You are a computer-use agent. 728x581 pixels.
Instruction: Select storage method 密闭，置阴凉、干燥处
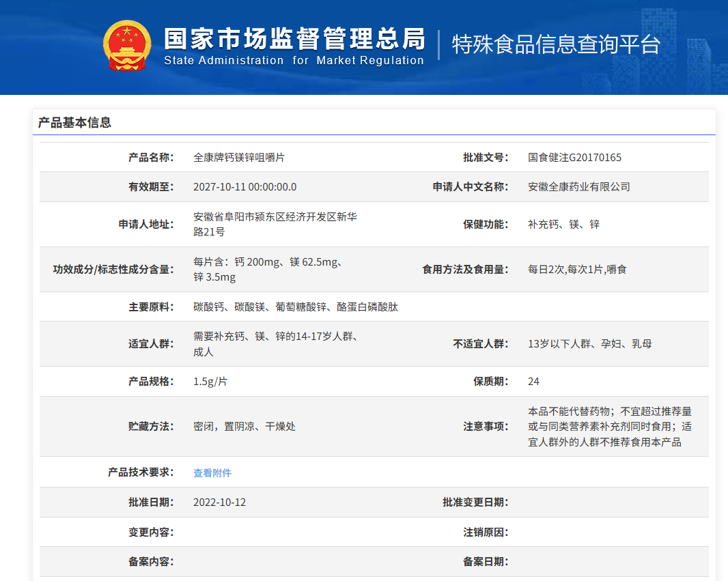244,427
